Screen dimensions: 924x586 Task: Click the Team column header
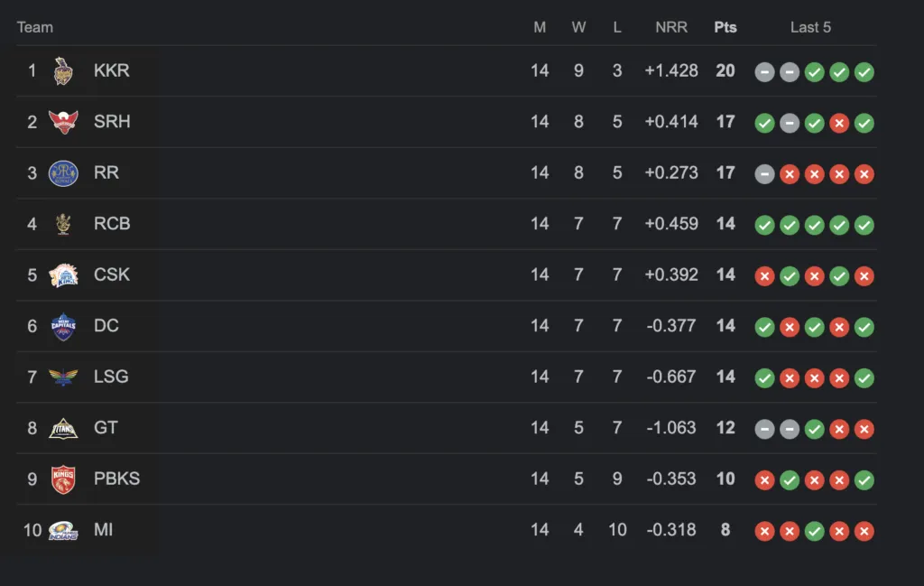click(35, 27)
